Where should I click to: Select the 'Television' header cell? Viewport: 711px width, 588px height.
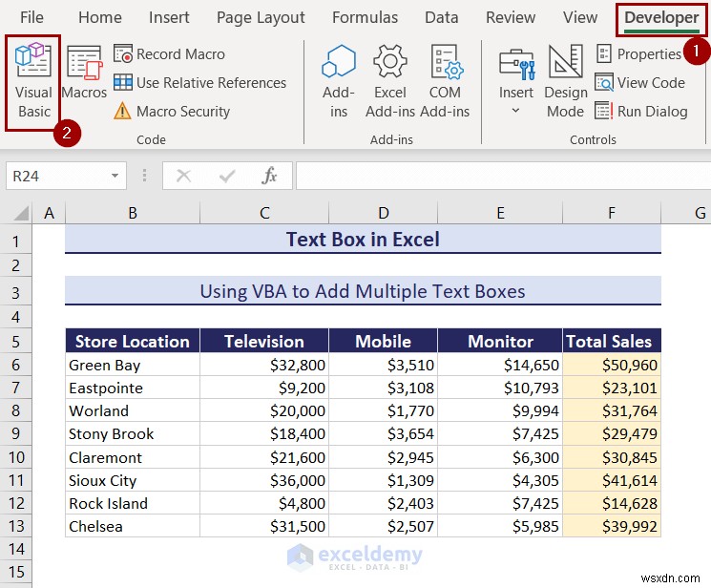click(x=264, y=341)
